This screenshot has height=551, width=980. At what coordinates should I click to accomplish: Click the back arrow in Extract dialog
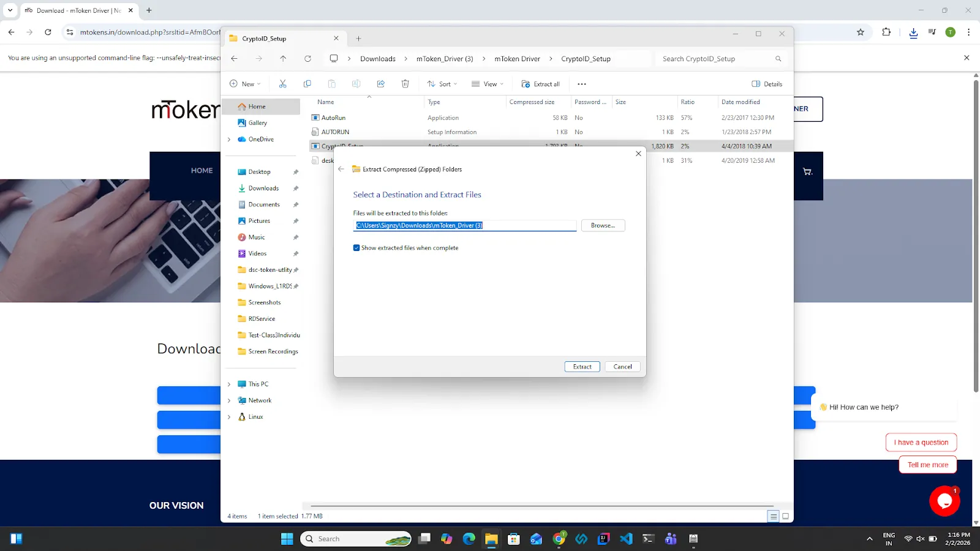pyautogui.click(x=341, y=169)
